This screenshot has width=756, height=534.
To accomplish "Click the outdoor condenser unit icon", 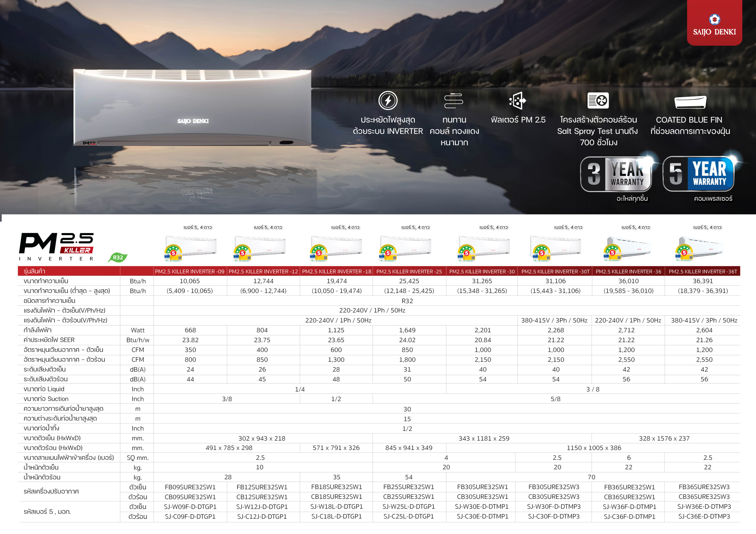I will 598,101.
